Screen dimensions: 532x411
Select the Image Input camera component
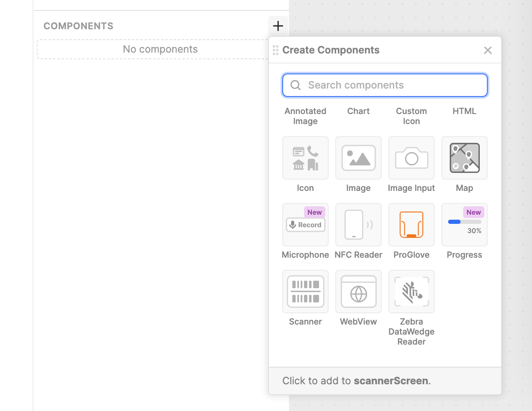click(411, 158)
